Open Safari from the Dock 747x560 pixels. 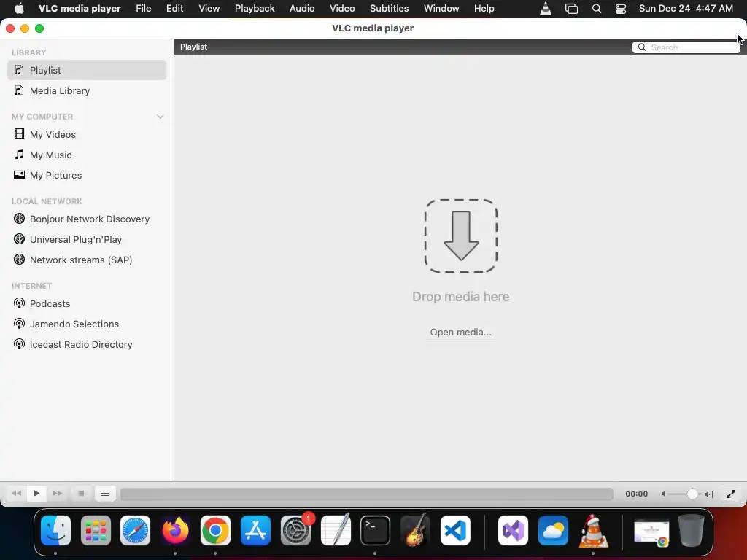point(135,531)
